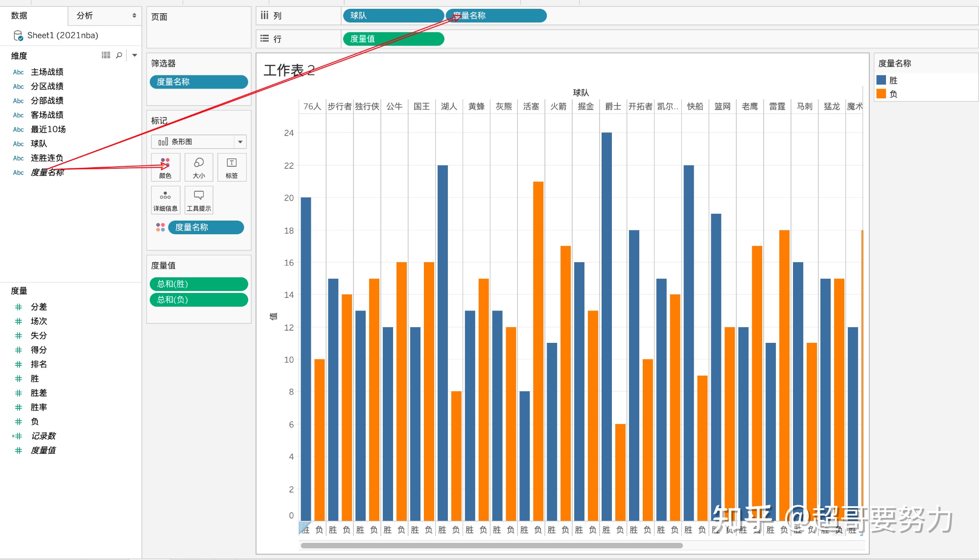Click the number icon of 度量值 field
Image resolution: width=979 pixels, height=560 pixels.
point(18,450)
